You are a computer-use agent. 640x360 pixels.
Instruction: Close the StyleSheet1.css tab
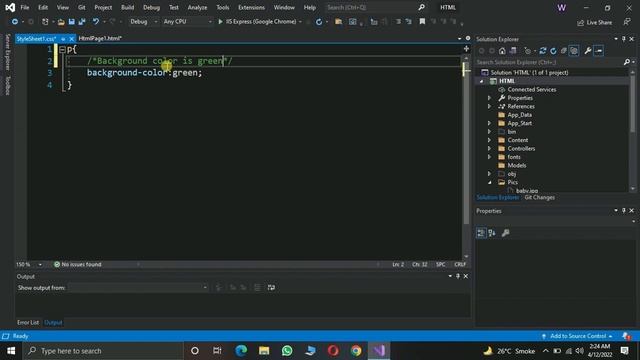71,39
